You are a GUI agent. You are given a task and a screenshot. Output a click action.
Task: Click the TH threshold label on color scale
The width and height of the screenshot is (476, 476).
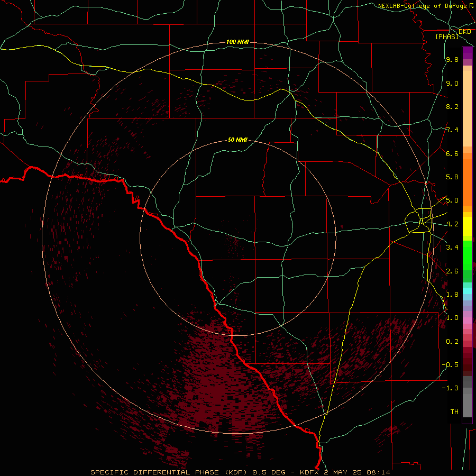click(x=454, y=412)
